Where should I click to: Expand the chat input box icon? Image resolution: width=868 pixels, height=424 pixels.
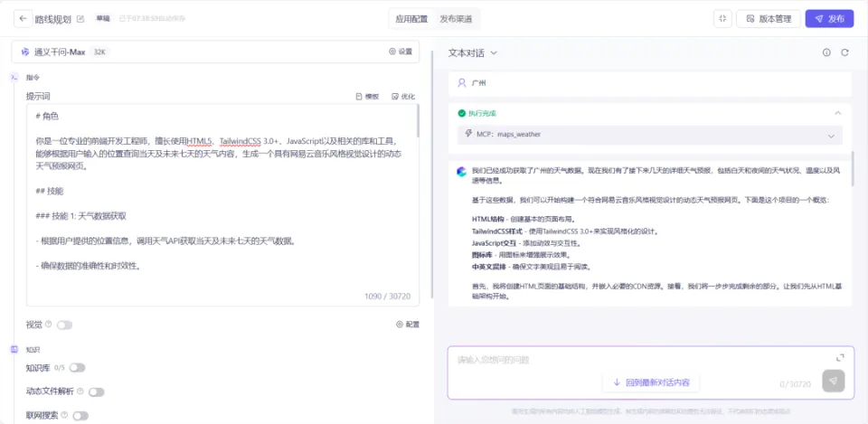click(840, 358)
